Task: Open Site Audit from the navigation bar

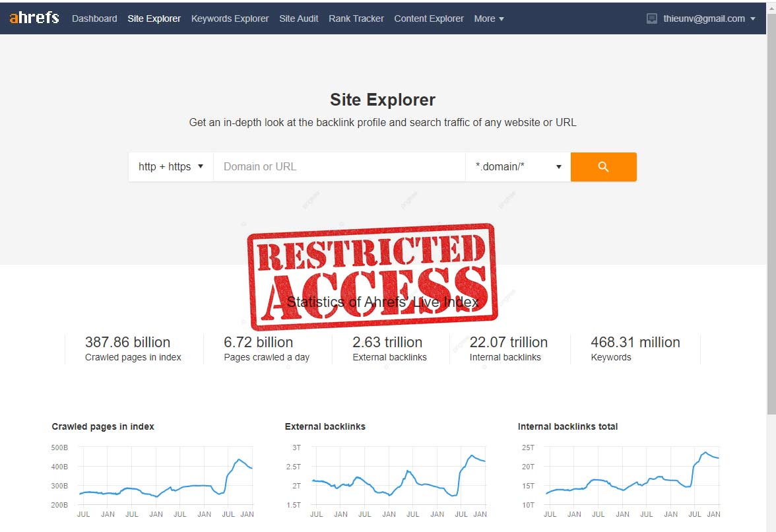Action: tap(298, 18)
